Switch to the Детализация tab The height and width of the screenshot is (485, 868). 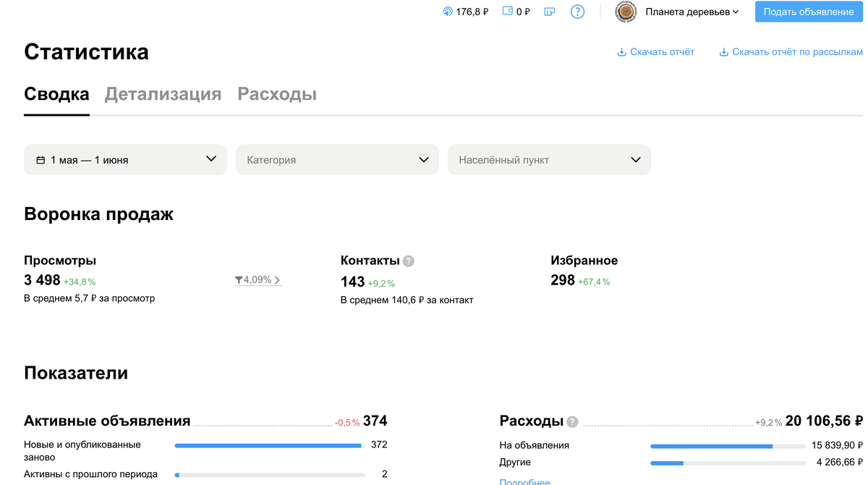(163, 93)
